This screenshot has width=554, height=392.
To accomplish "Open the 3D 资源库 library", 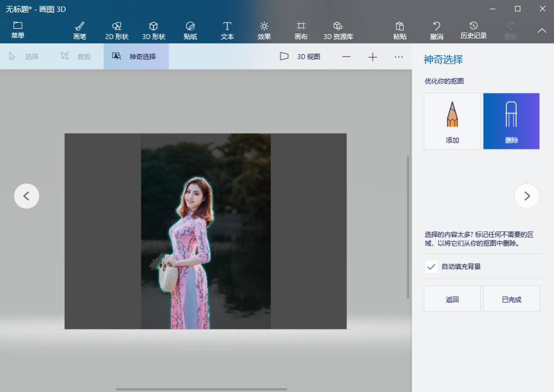I will 338,31.
